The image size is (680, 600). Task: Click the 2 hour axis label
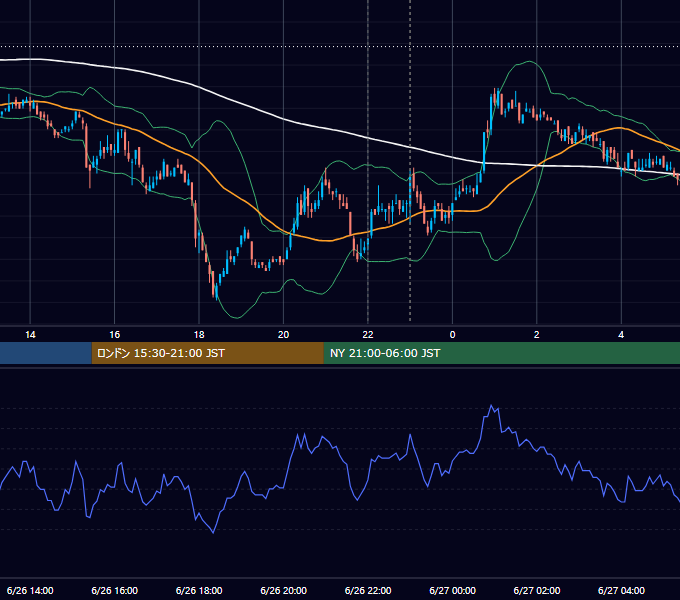click(536, 335)
